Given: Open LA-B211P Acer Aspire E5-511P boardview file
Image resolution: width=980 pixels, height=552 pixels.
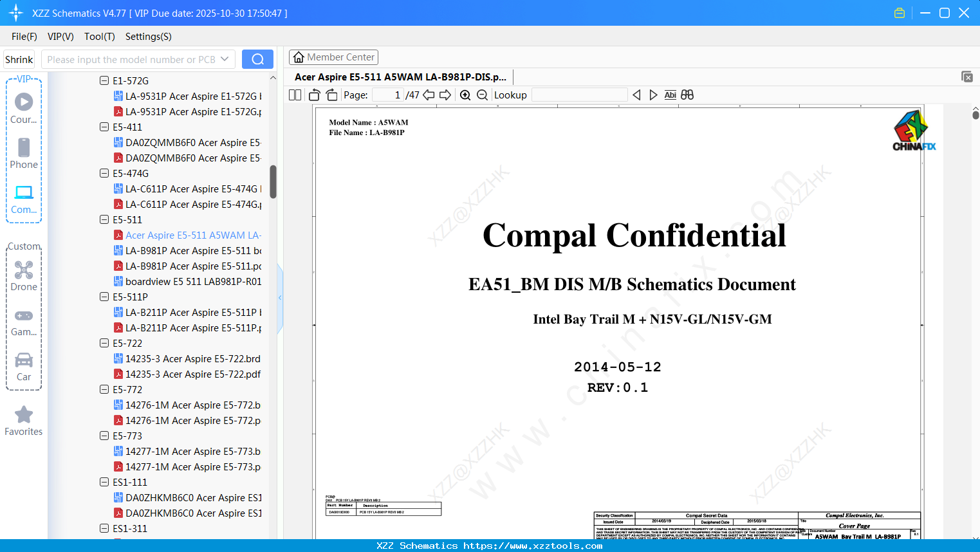Looking at the screenshot, I should point(187,312).
